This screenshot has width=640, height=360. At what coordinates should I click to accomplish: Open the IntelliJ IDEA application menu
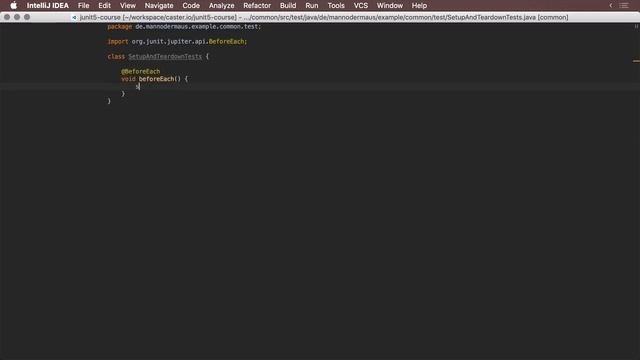[48, 5]
